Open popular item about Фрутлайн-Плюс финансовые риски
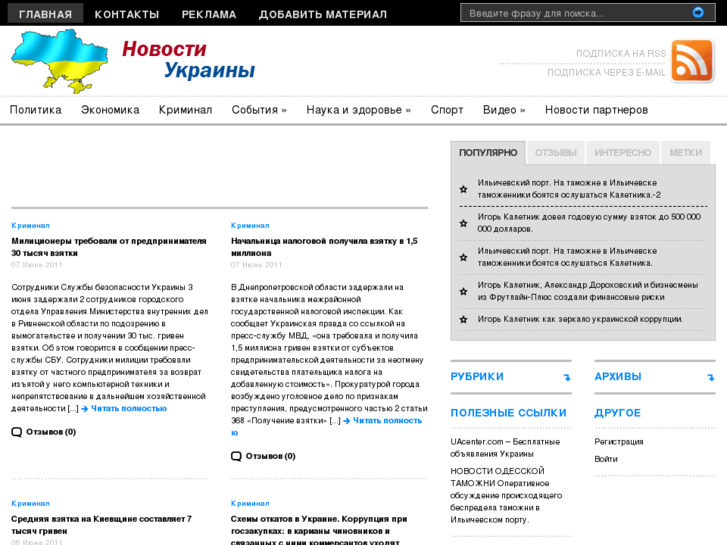 tap(587, 291)
